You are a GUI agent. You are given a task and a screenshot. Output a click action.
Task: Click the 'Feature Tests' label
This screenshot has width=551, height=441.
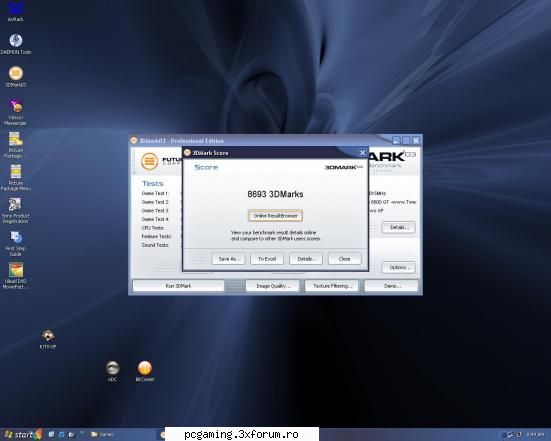click(156, 236)
